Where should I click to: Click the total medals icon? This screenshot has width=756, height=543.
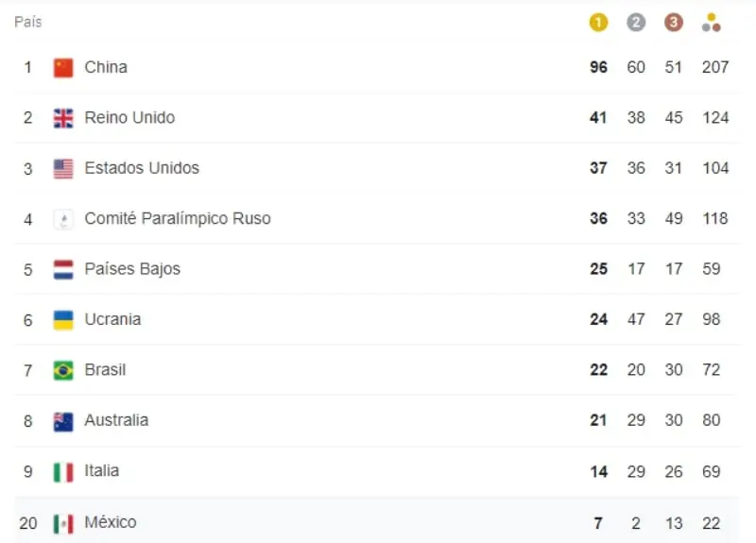712,22
